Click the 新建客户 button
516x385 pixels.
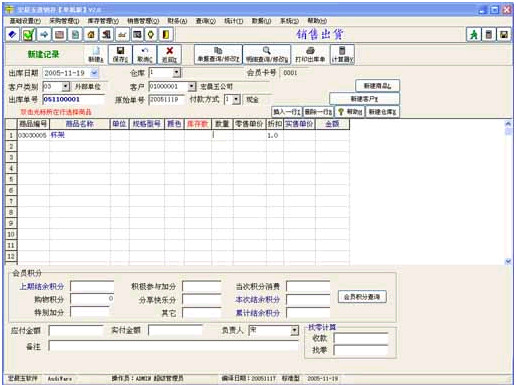364,99
